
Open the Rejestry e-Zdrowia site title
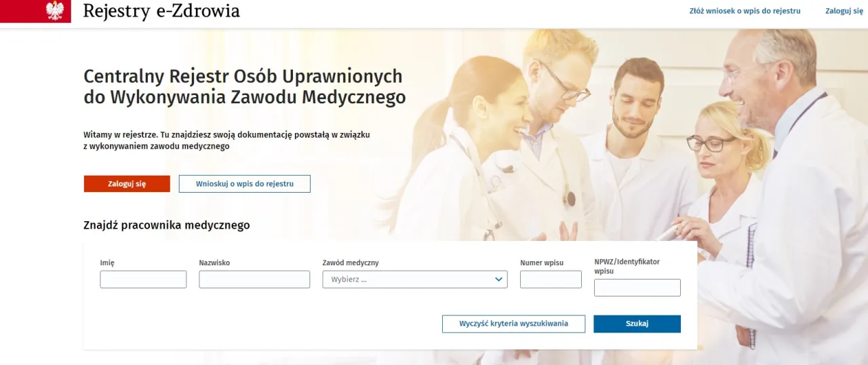point(161,11)
